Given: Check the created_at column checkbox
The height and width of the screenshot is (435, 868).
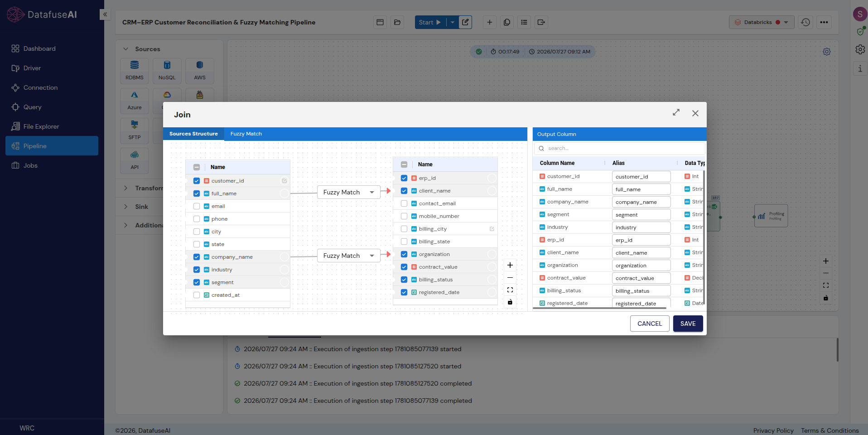Looking at the screenshot, I should (x=197, y=295).
